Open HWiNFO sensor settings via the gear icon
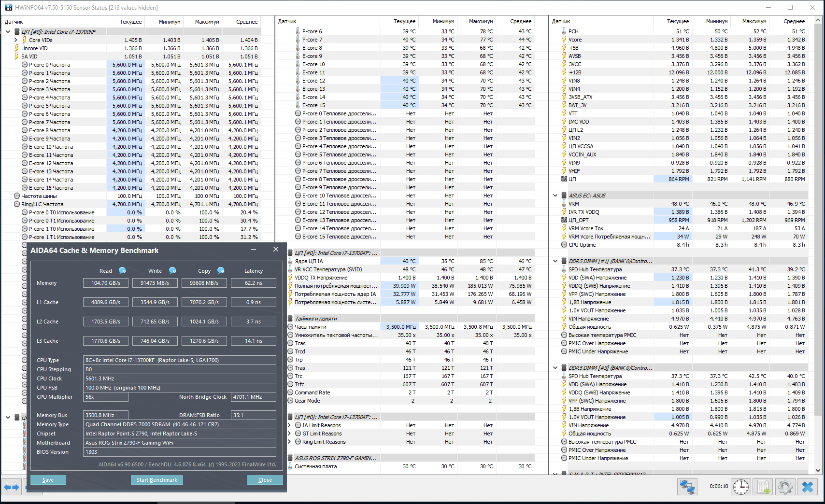This screenshot has height=504, width=825. tap(785, 487)
